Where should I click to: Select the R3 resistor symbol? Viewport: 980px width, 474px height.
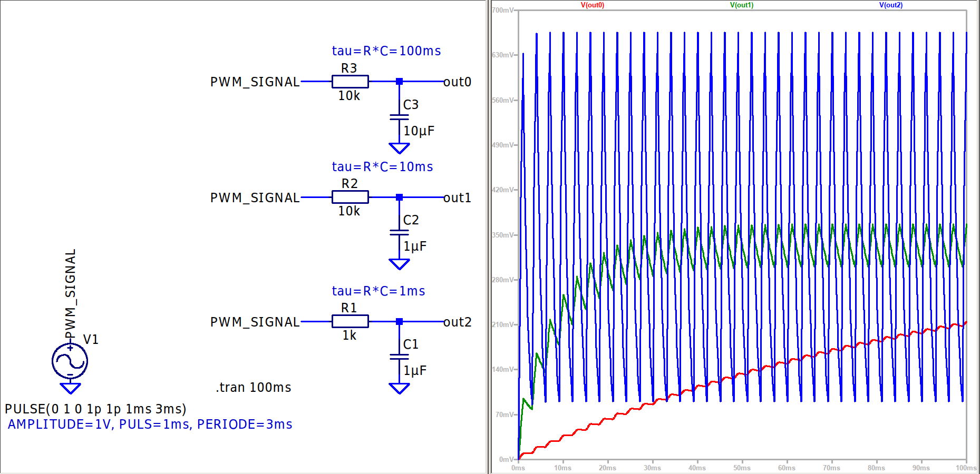tap(350, 82)
